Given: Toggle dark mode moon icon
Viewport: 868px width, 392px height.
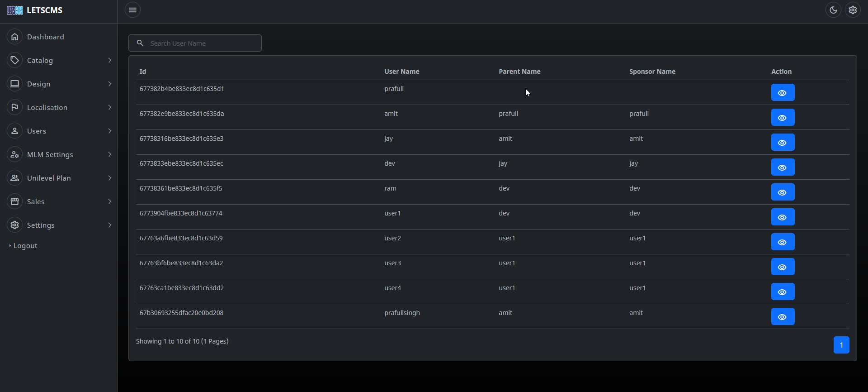Looking at the screenshot, I should 833,10.
